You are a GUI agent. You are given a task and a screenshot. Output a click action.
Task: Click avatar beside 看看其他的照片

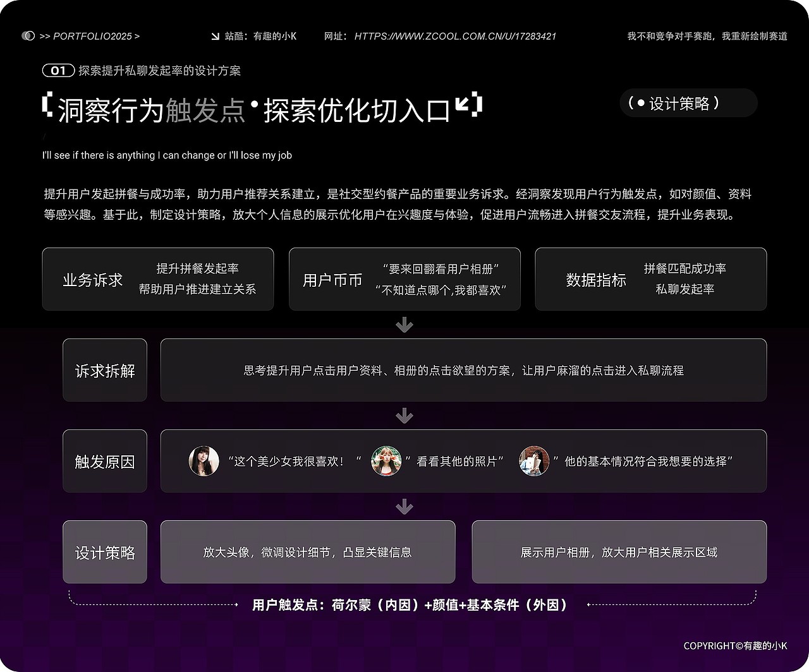pyautogui.click(x=386, y=461)
